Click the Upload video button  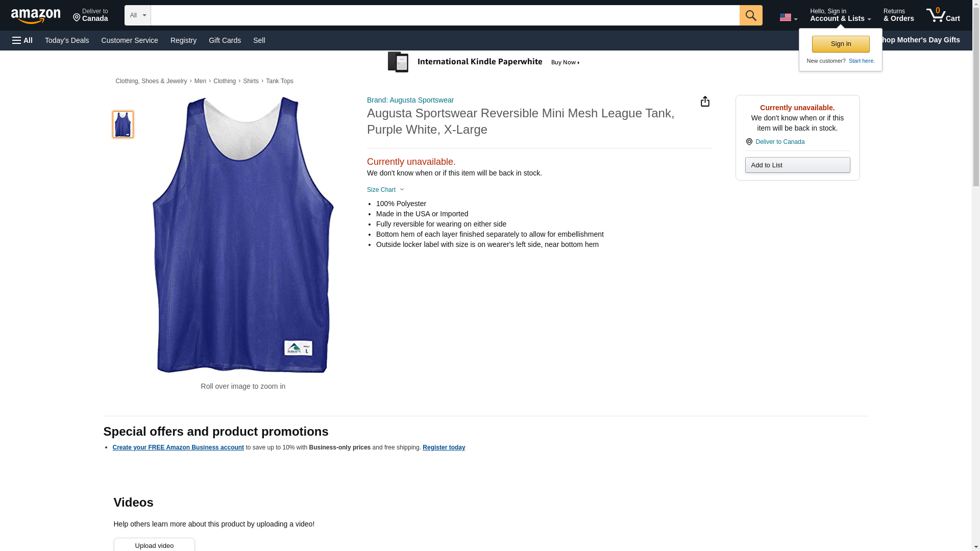click(154, 545)
